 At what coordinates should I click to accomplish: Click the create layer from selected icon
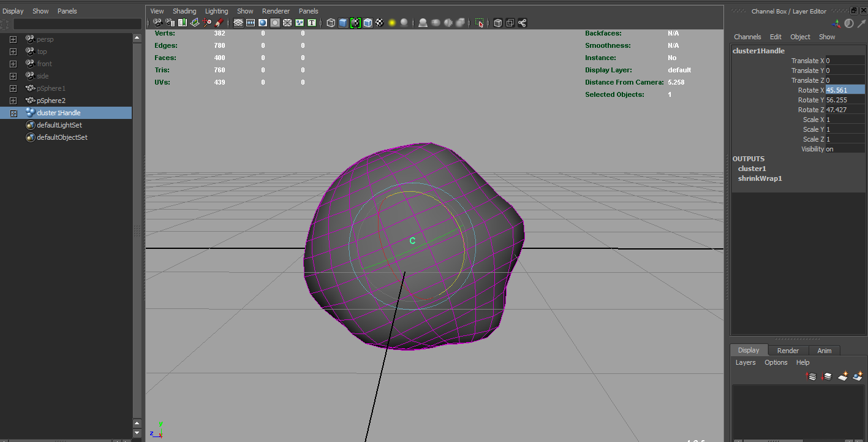pyautogui.click(x=858, y=375)
